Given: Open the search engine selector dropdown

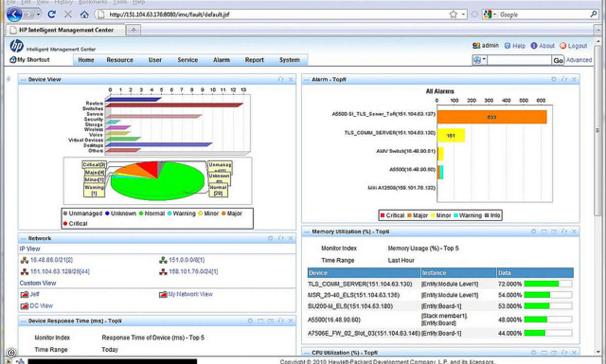Looking at the screenshot, I should pyautogui.click(x=490, y=14).
